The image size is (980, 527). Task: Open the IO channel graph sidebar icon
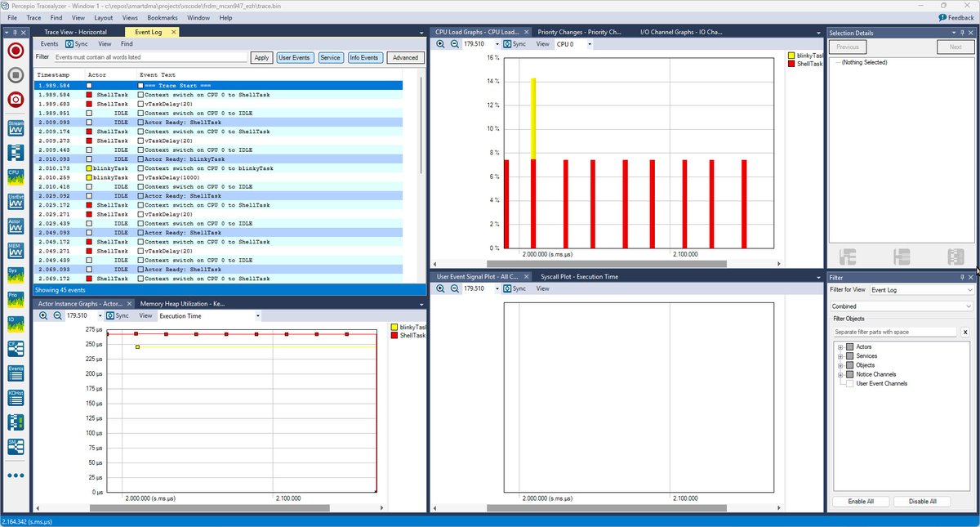tap(16, 324)
